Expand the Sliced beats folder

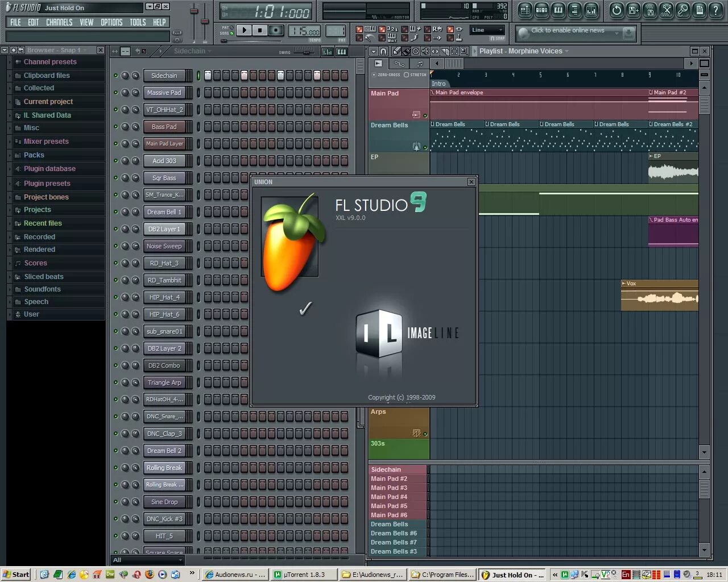(x=56, y=277)
